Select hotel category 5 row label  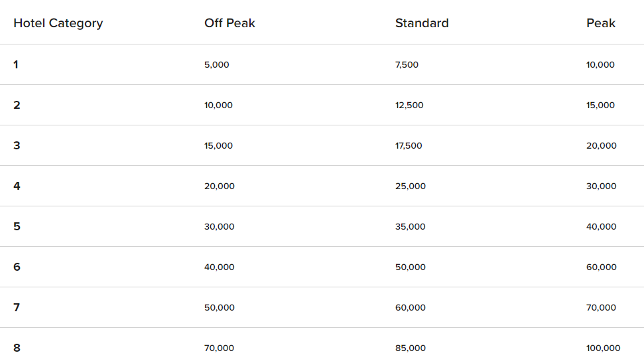coord(17,226)
